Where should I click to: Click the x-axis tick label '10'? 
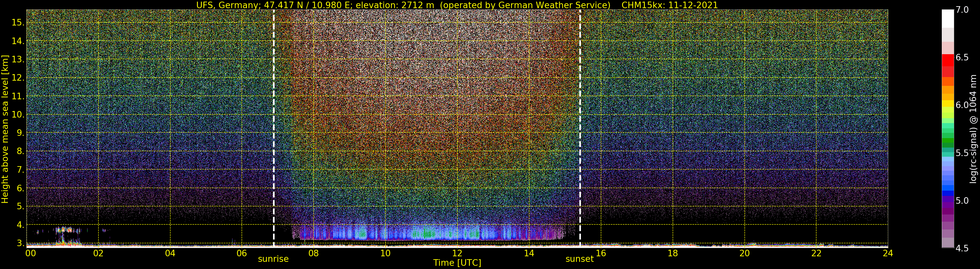point(385,253)
